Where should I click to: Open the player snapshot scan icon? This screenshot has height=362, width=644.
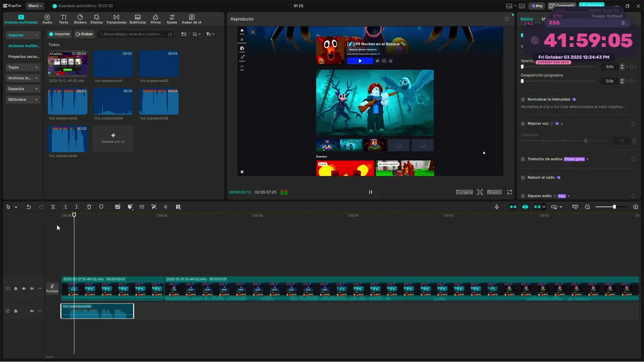pyautogui.click(x=480, y=192)
